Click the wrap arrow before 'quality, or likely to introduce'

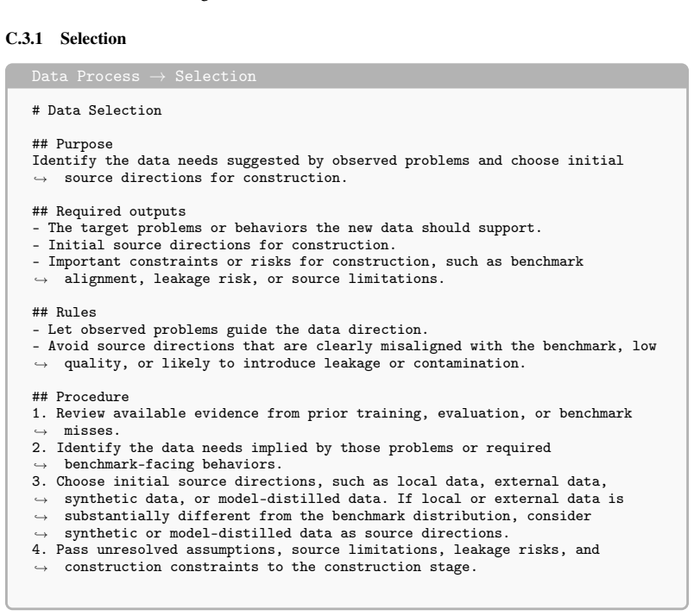pyautogui.click(x=41, y=365)
